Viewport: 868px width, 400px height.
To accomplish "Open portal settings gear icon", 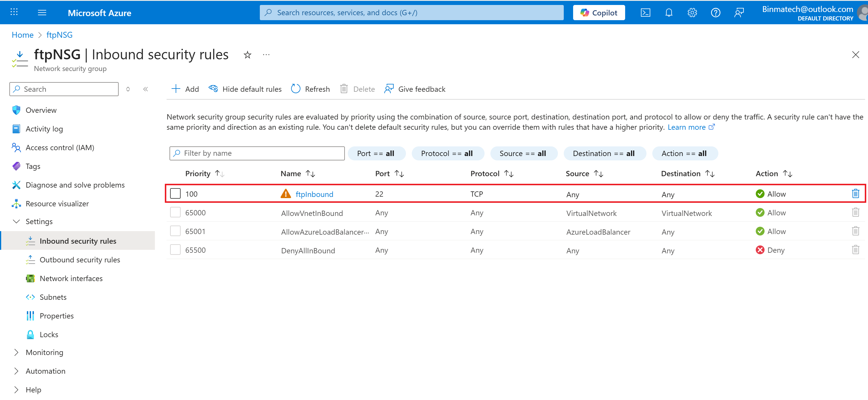I will click(692, 13).
